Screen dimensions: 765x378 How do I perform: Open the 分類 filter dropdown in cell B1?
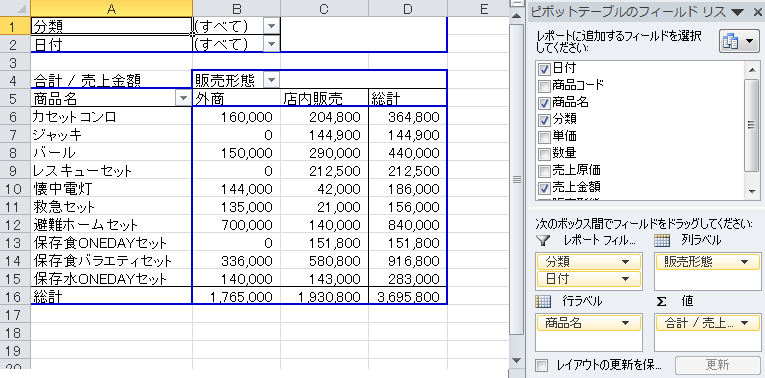click(x=272, y=26)
